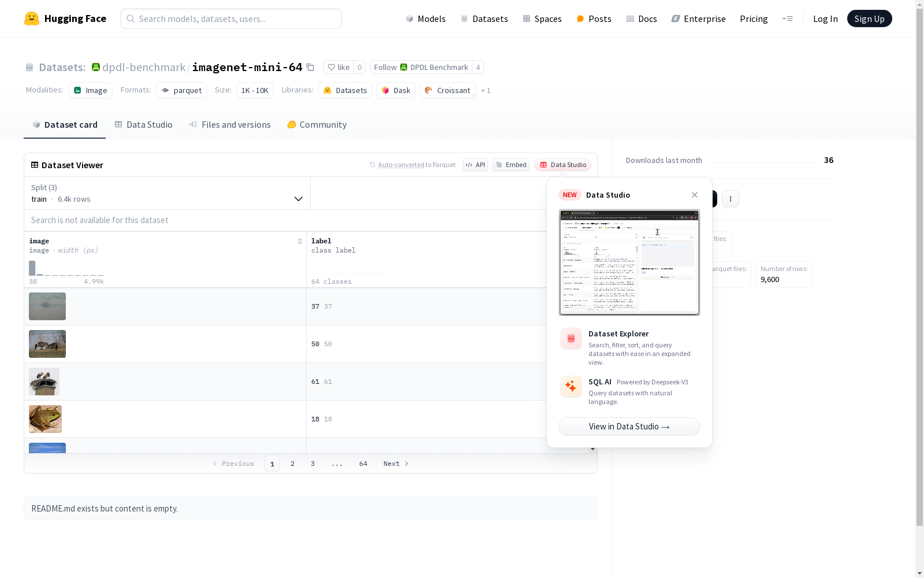Viewport: 924px width, 578px height.
Task: Click the like heart button
Action: click(338, 67)
